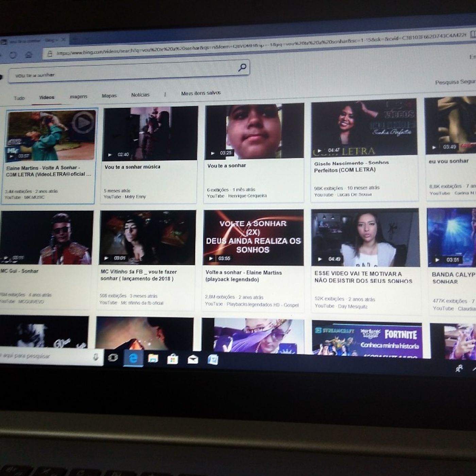Open title Vou te a sonhar música
The image size is (476, 476).
[132, 167]
